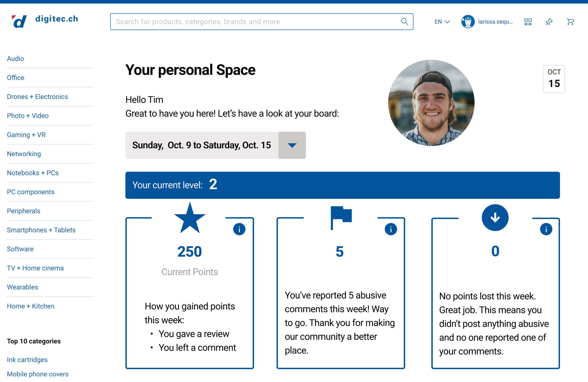Open the Gaming + VR category

26,135
